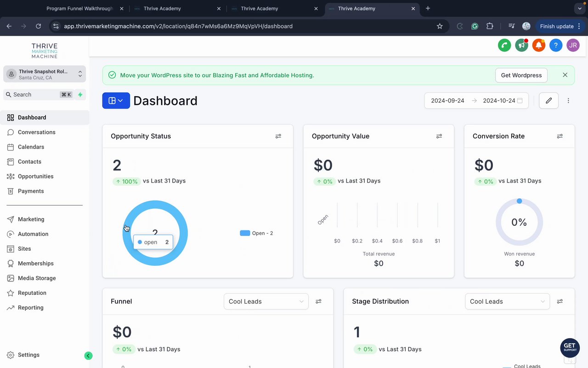
Task: Collapse the sidebar with green arrow toggle
Action: tap(88, 356)
